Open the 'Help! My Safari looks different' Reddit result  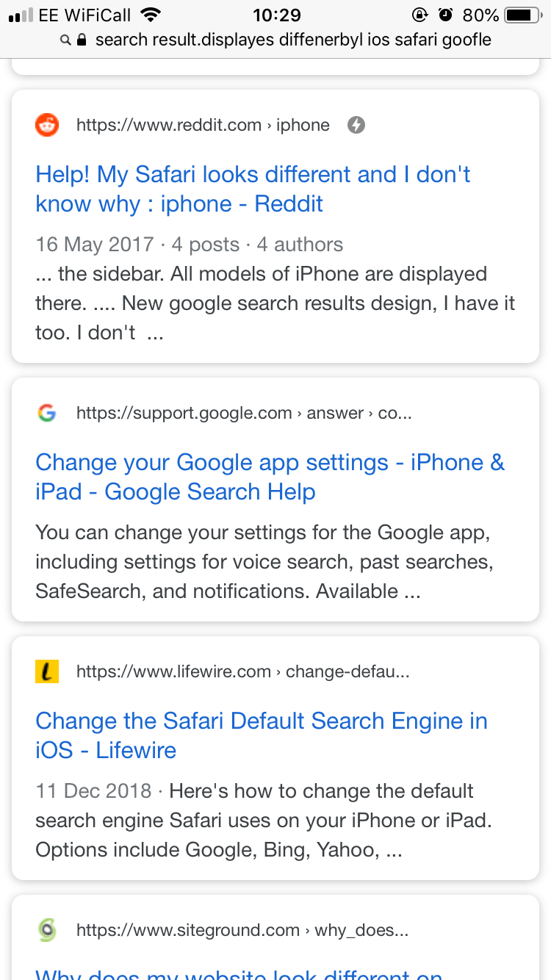pos(253,189)
